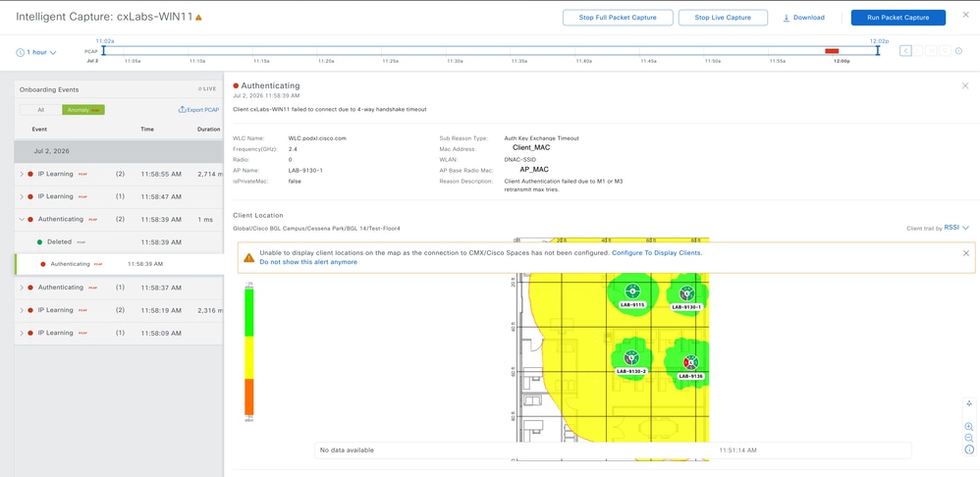The width and height of the screenshot is (980, 477).
Task: Select the Deleted event row
Action: [x=119, y=241]
